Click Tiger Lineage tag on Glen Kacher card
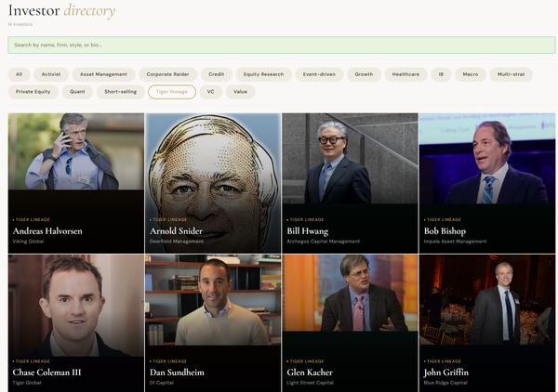Screen dimensions: 558x392 pos(305,361)
